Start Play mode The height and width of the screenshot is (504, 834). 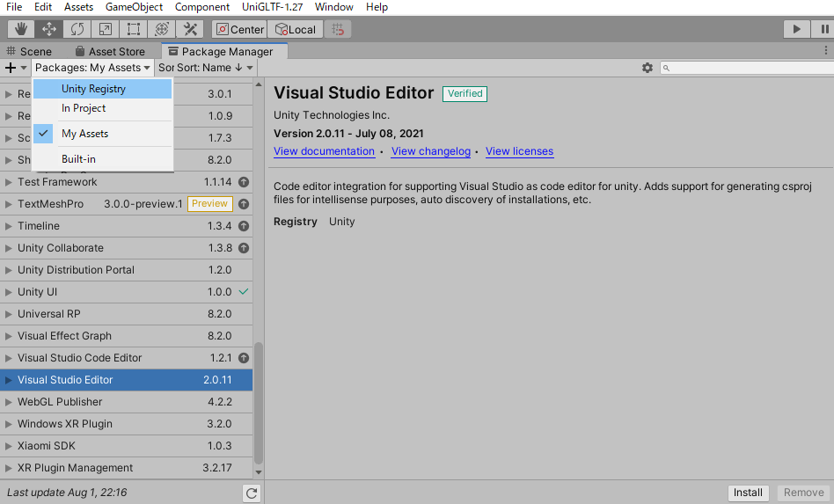pyautogui.click(x=796, y=29)
